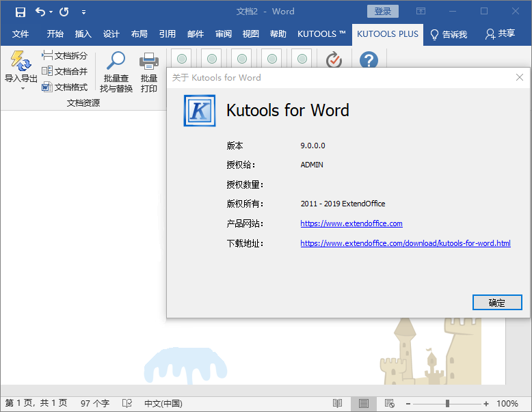Image resolution: width=532 pixels, height=412 pixels.
Task: Click the Undo arrow icon
Action: (x=40, y=12)
